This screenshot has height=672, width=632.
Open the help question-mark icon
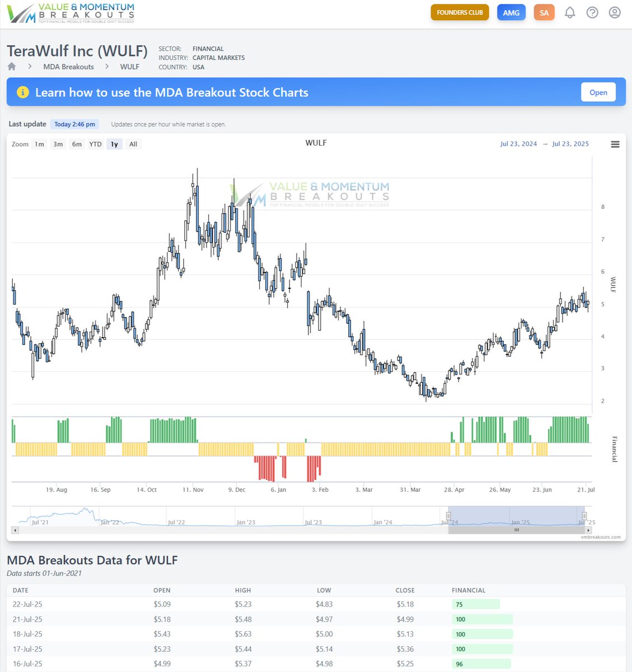click(x=592, y=12)
